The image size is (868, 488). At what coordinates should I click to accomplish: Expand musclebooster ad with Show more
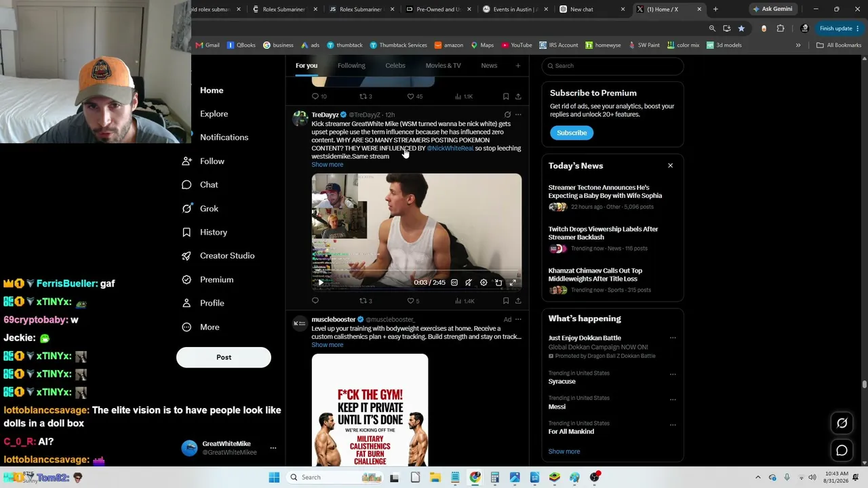coord(328,345)
